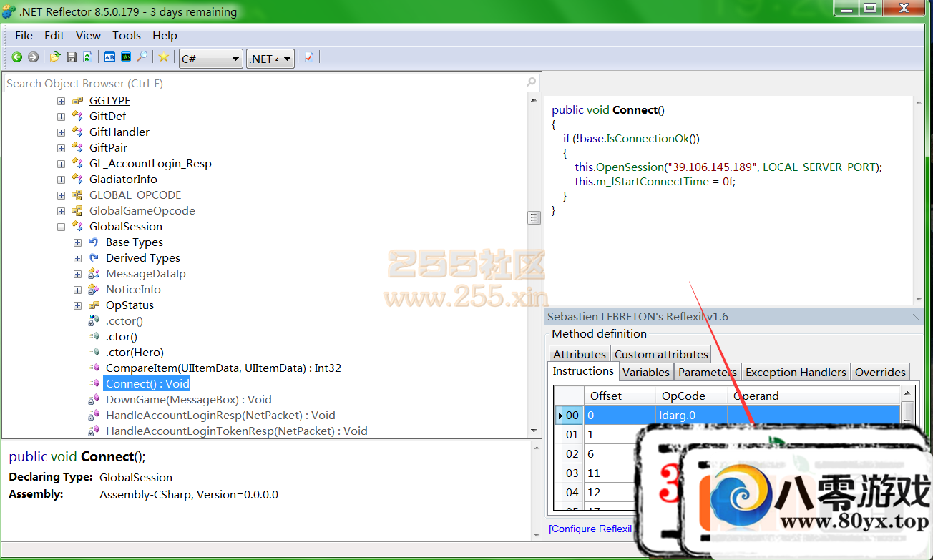Click the Derived Types arrow icon
This screenshot has height=560, width=933.
(94, 257)
